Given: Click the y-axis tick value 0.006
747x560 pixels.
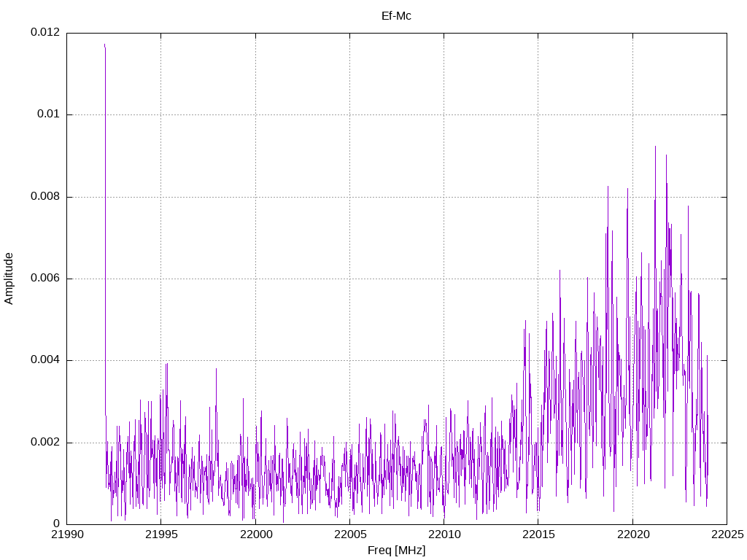Looking at the screenshot, I should (x=45, y=278).
